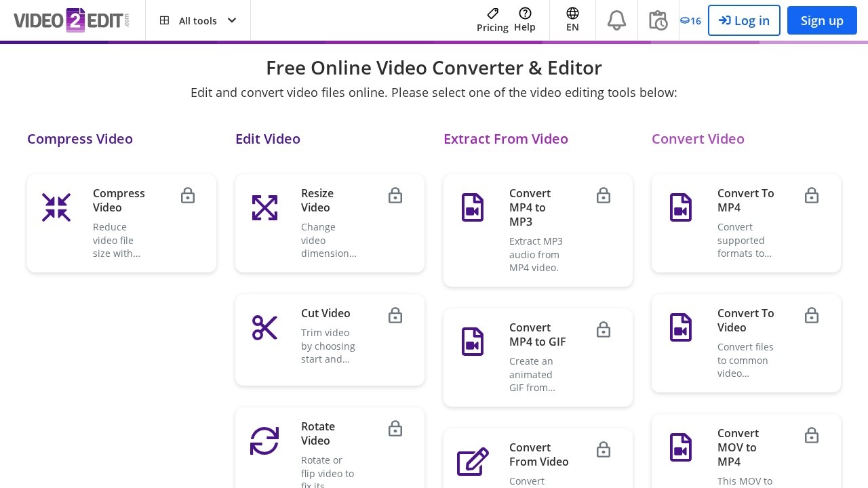Click the Convert To Video file icon
The height and width of the screenshot is (488, 868).
(x=681, y=327)
